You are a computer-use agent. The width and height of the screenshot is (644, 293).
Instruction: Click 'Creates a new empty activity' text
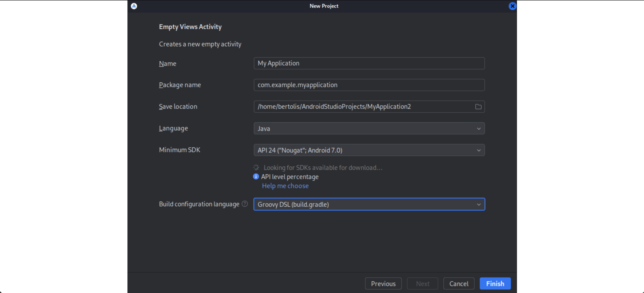pos(200,44)
